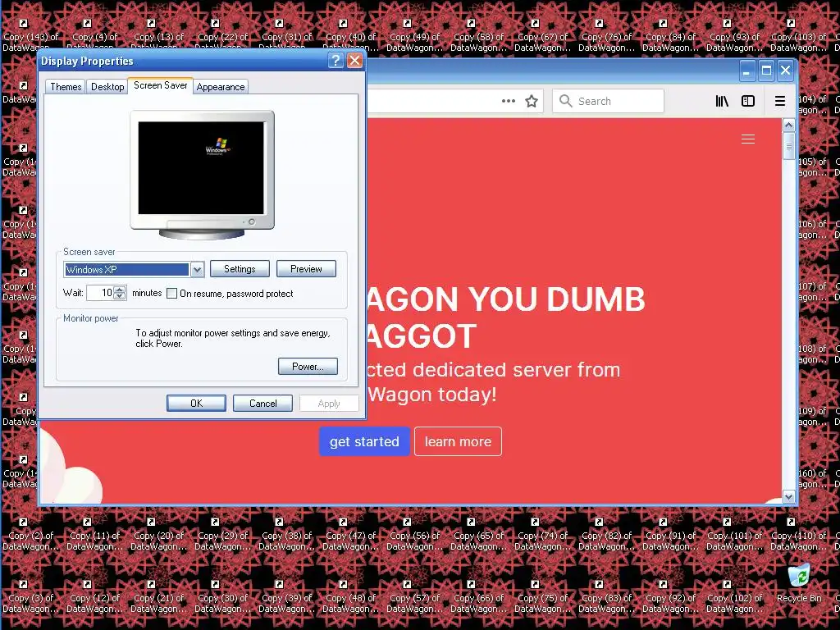This screenshot has width=840, height=630.
Task: Select Copy (11) of DataWagon shortcut
Action: coord(94,534)
